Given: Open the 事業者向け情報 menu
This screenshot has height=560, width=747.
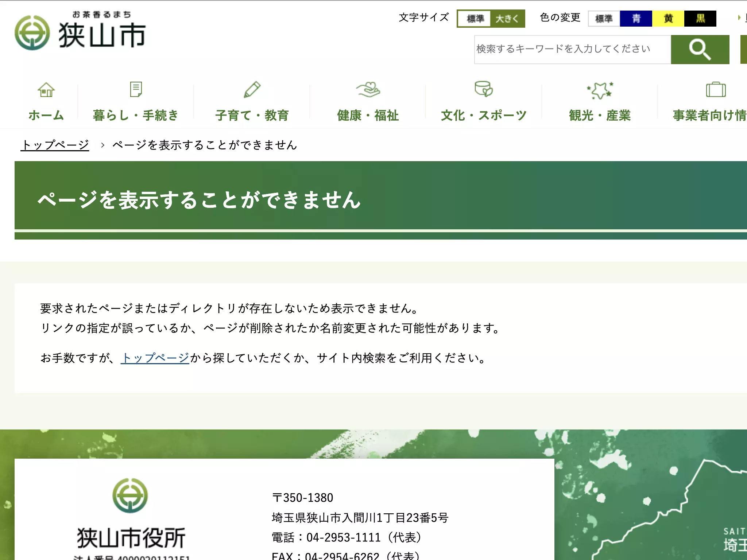Looking at the screenshot, I should [709, 115].
